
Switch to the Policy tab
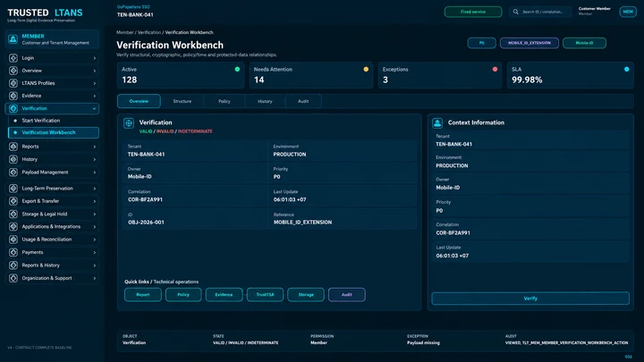click(x=225, y=101)
